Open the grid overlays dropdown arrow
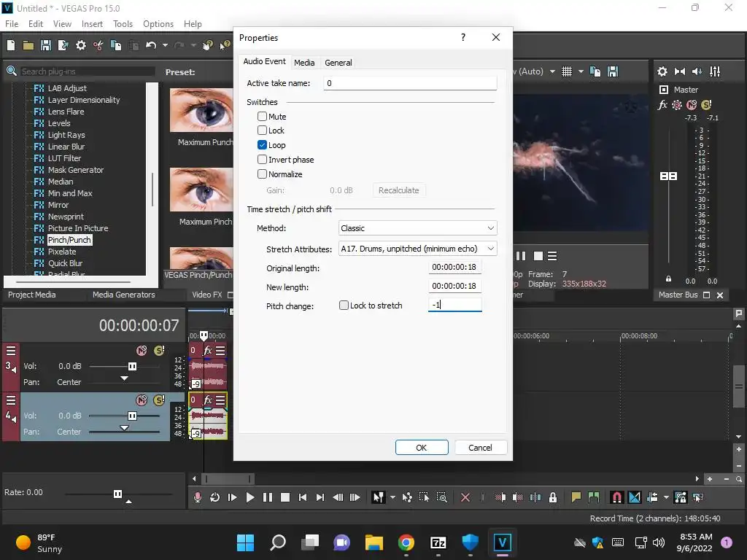 [581, 71]
